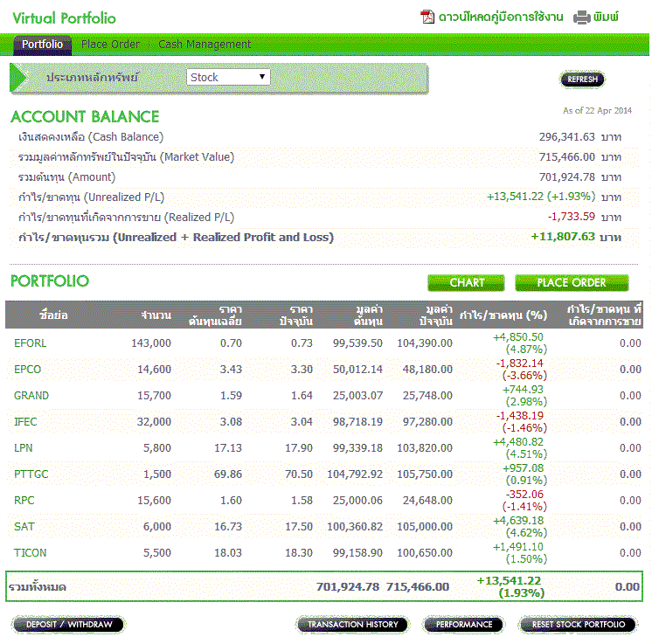The height and width of the screenshot is (644, 652).
Task: Open the Place Order tab
Action: (x=110, y=44)
